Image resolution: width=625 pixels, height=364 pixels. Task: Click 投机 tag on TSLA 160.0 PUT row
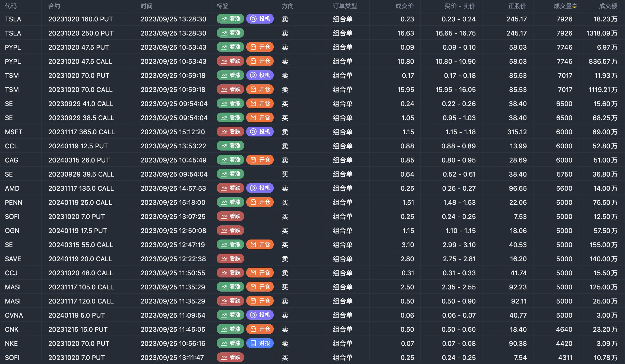[x=260, y=19]
